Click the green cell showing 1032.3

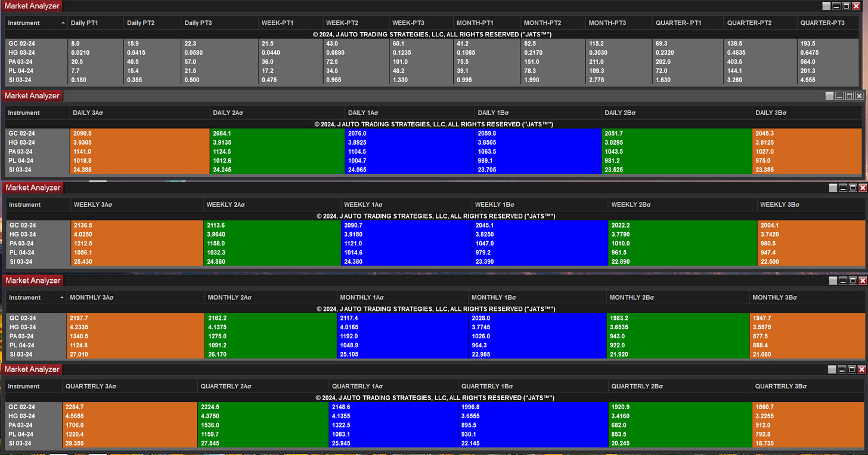pyautogui.click(x=272, y=253)
